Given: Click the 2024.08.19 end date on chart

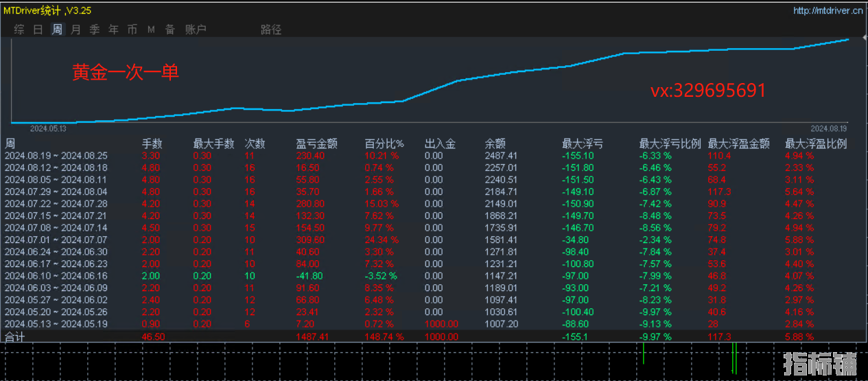Looking at the screenshot, I should pyautogui.click(x=829, y=128).
